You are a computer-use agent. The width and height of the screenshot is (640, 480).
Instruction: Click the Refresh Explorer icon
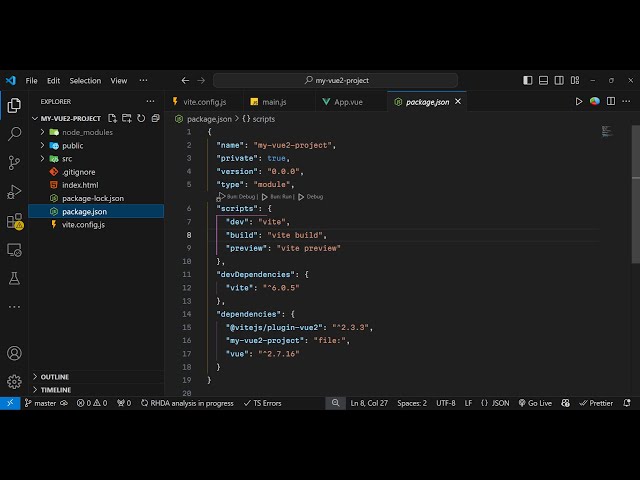(x=141, y=118)
